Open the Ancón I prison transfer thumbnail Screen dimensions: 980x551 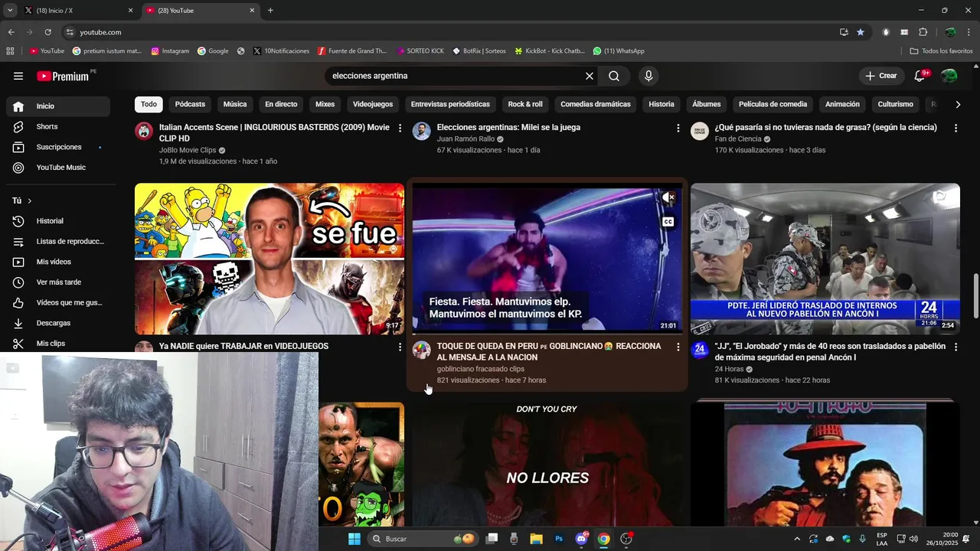click(x=825, y=259)
